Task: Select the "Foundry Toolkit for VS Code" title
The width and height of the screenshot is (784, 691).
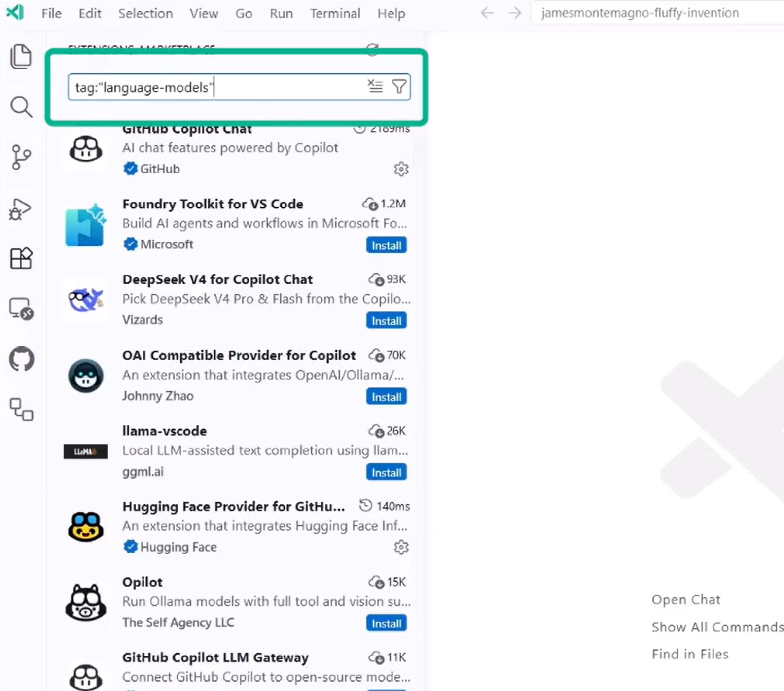Action: pyautogui.click(x=213, y=204)
